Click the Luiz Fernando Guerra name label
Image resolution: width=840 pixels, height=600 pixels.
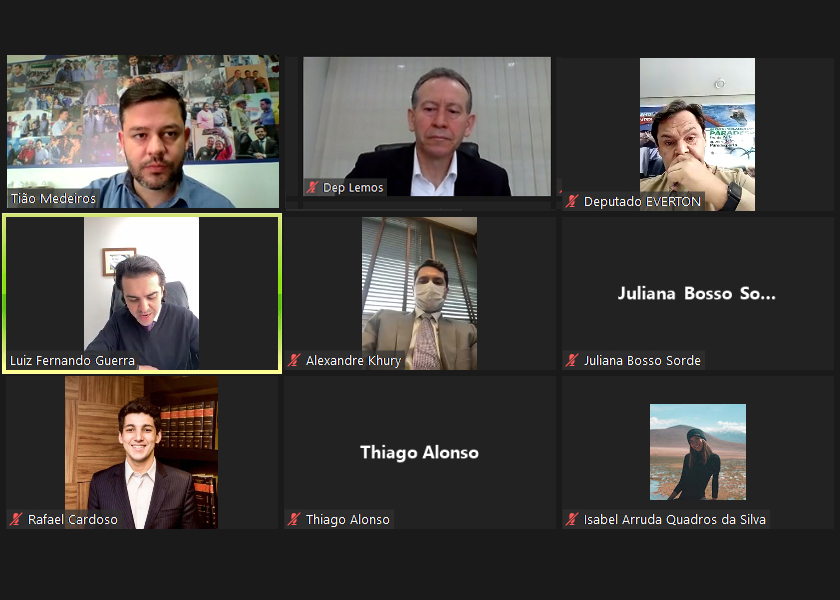(72, 361)
